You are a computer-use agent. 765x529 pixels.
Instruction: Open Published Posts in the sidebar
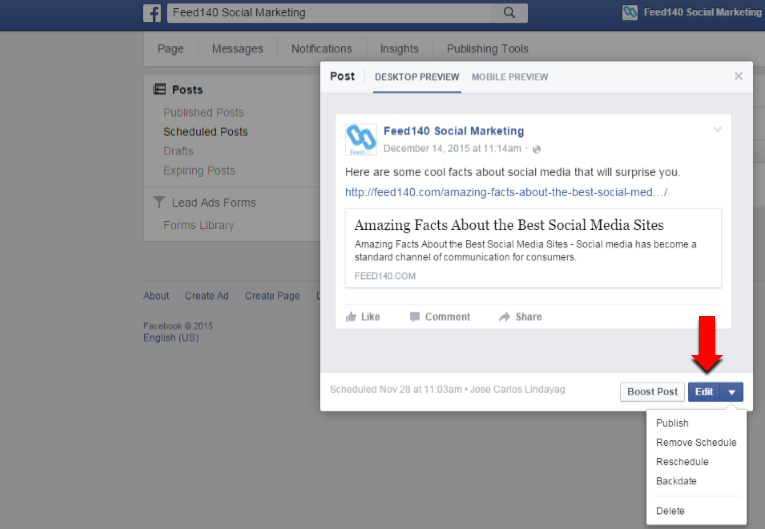(203, 112)
